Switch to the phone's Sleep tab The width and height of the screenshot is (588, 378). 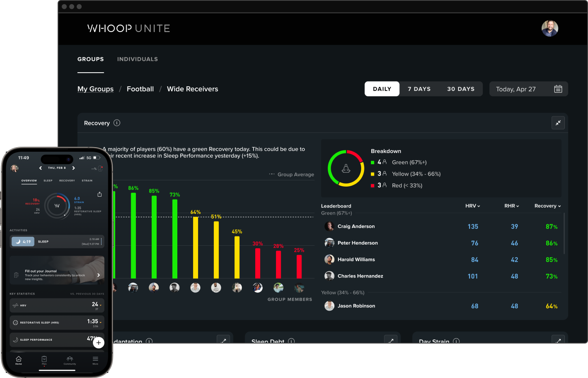pyautogui.click(x=48, y=180)
